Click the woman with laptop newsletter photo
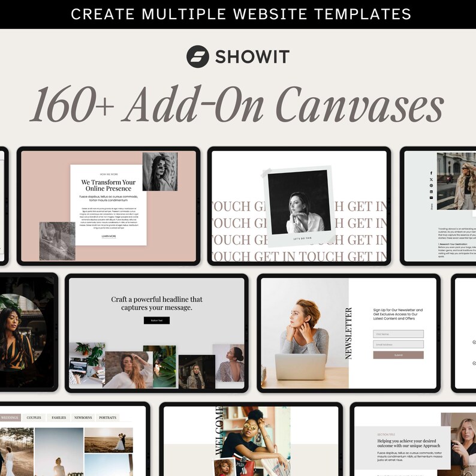This screenshot has height=476, width=476. (x=305, y=334)
